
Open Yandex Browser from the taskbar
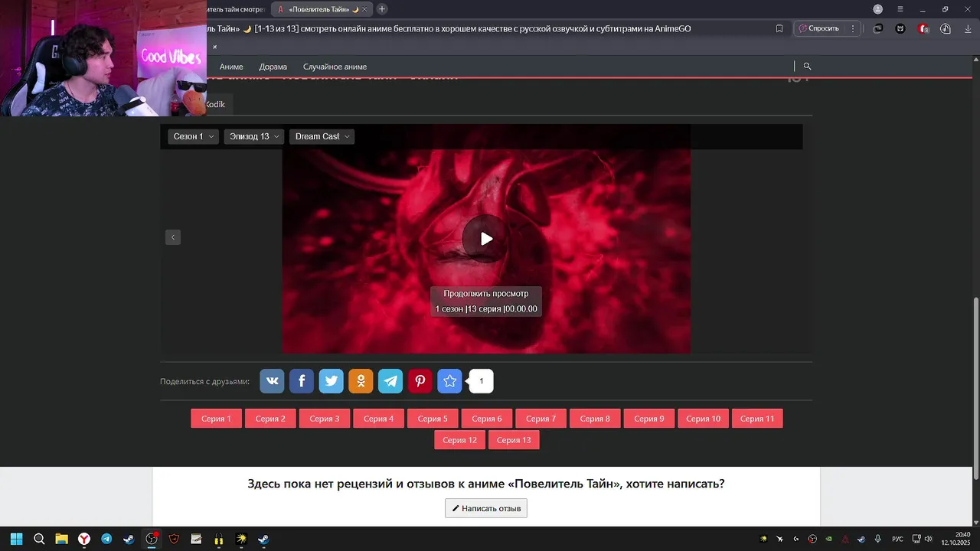[x=84, y=539]
